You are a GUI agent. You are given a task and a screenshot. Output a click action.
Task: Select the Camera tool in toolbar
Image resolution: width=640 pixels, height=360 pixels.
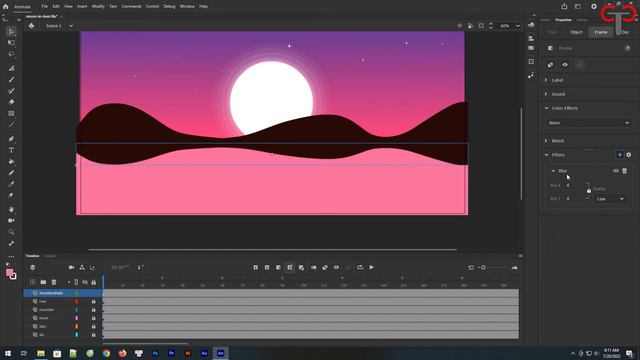(11, 220)
